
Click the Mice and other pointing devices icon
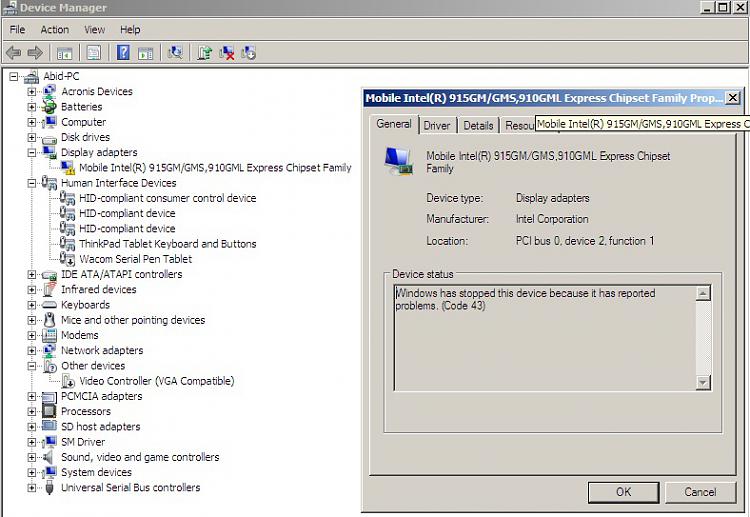click(49, 319)
